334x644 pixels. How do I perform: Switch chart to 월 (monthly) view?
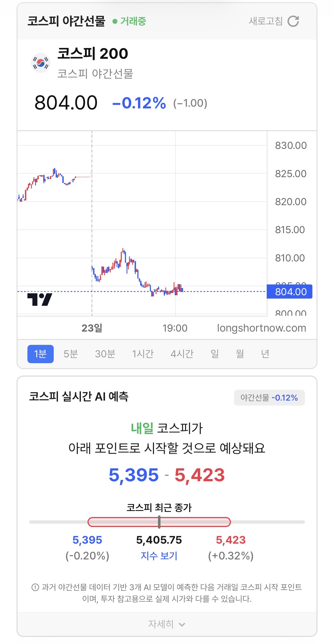click(x=240, y=354)
